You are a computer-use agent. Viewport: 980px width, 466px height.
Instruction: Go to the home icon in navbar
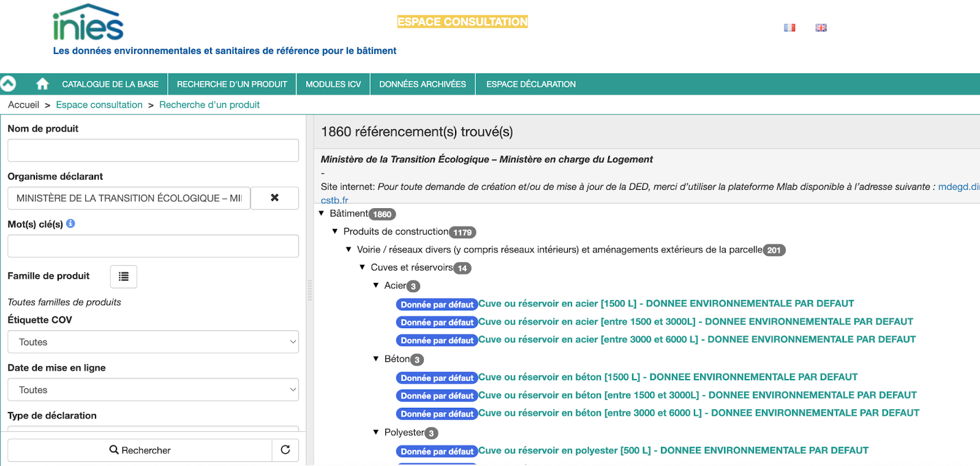click(42, 84)
